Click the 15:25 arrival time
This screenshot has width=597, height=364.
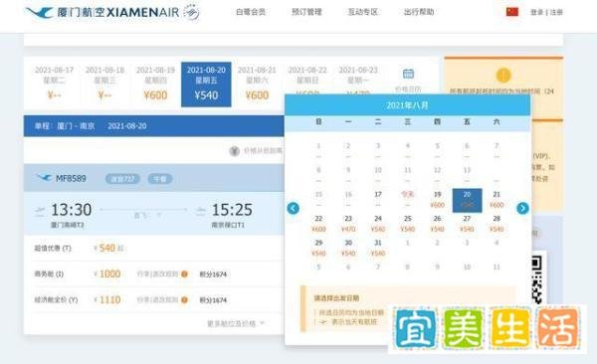click(232, 210)
